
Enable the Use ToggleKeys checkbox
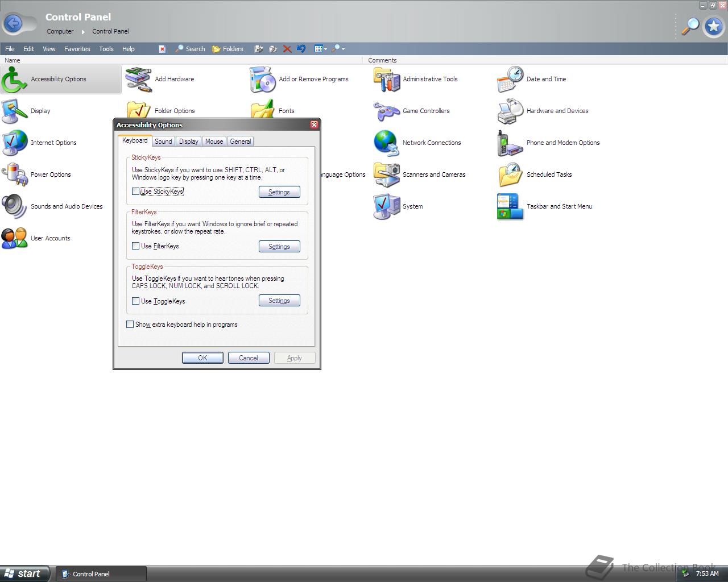pos(135,301)
